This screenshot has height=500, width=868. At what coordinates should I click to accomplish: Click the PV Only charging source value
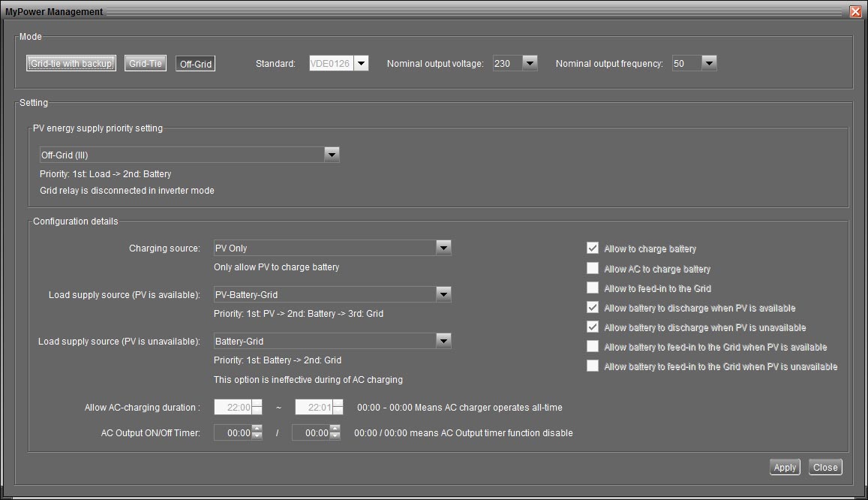click(325, 248)
